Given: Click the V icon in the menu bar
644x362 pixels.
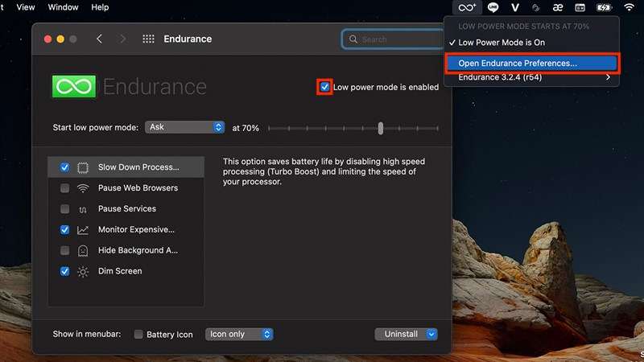Looking at the screenshot, I should (515, 7).
